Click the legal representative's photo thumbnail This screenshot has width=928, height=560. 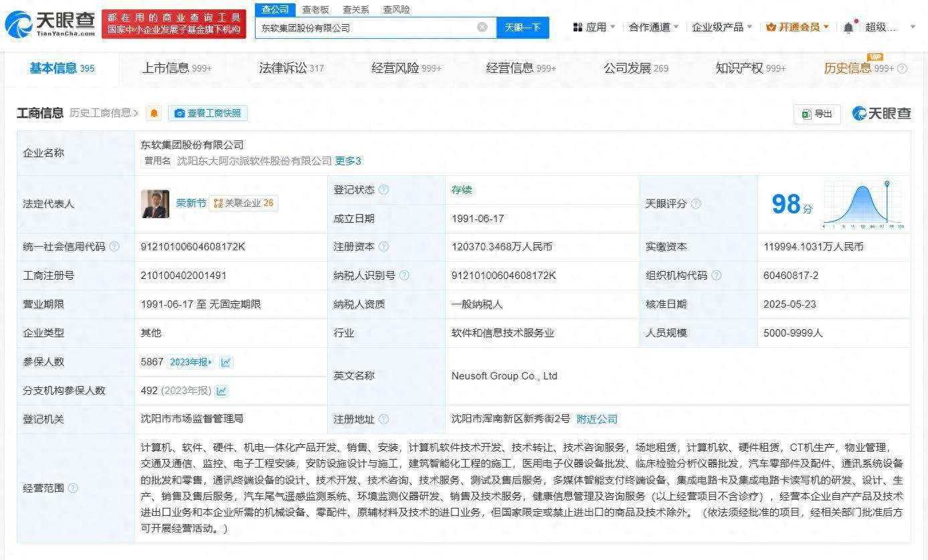pyautogui.click(x=155, y=204)
